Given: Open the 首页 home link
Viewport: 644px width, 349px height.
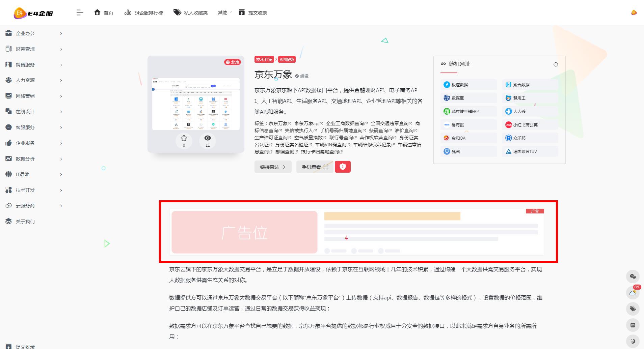Looking at the screenshot, I should [104, 13].
